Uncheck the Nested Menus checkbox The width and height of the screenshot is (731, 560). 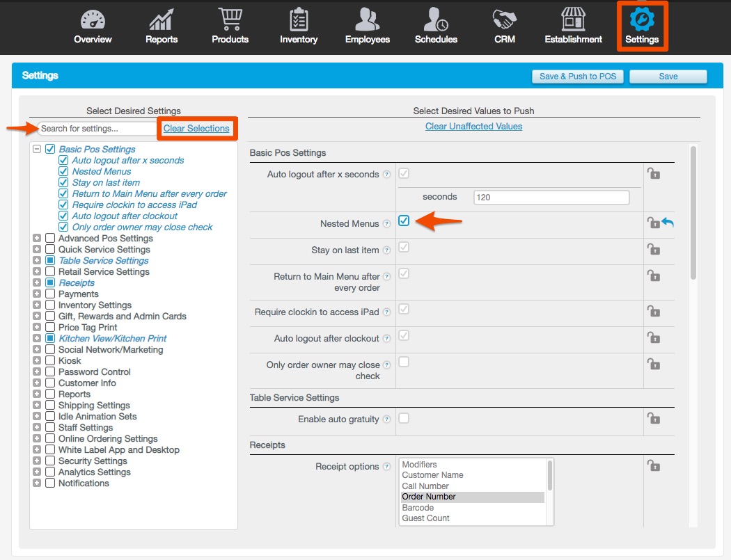click(403, 221)
